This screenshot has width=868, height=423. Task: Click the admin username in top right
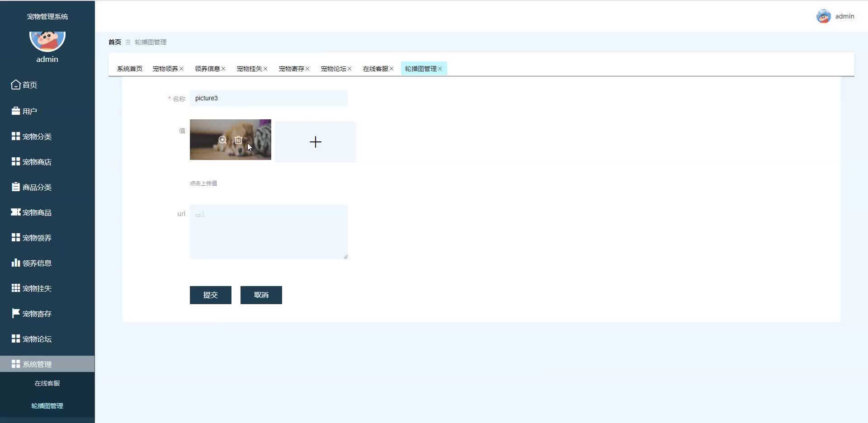click(844, 16)
